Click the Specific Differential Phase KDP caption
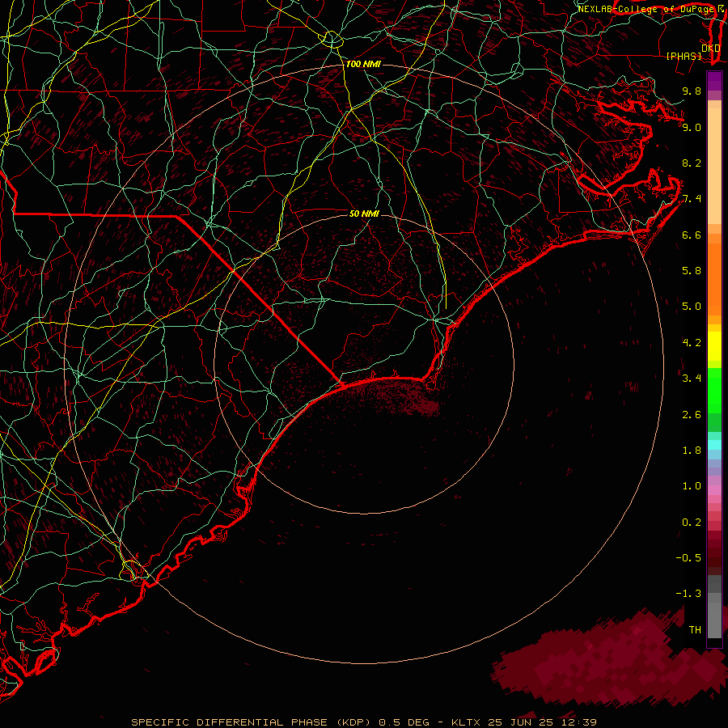Screen dimensions: 728x728 coord(364,722)
